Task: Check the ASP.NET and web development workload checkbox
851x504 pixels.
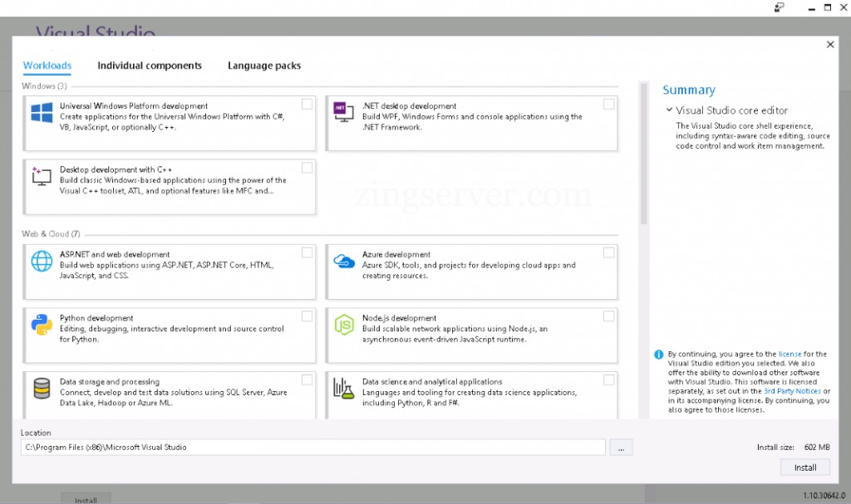Action: click(x=307, y=252)
